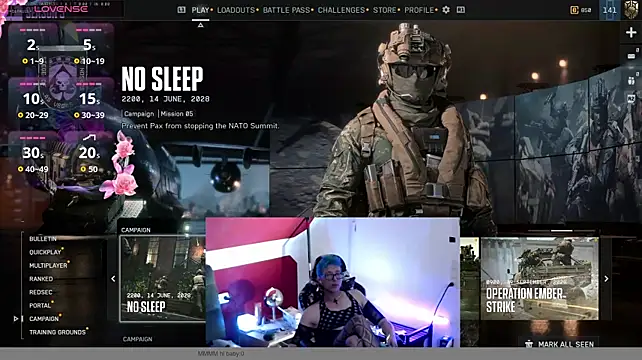Open the player avatar emblem

click(x=631, y=9)
